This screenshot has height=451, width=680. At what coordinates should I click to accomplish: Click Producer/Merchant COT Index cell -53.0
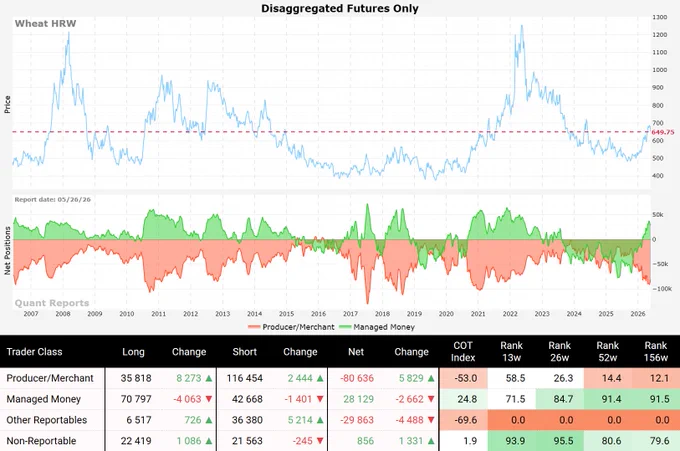click(x=463, y=378)
